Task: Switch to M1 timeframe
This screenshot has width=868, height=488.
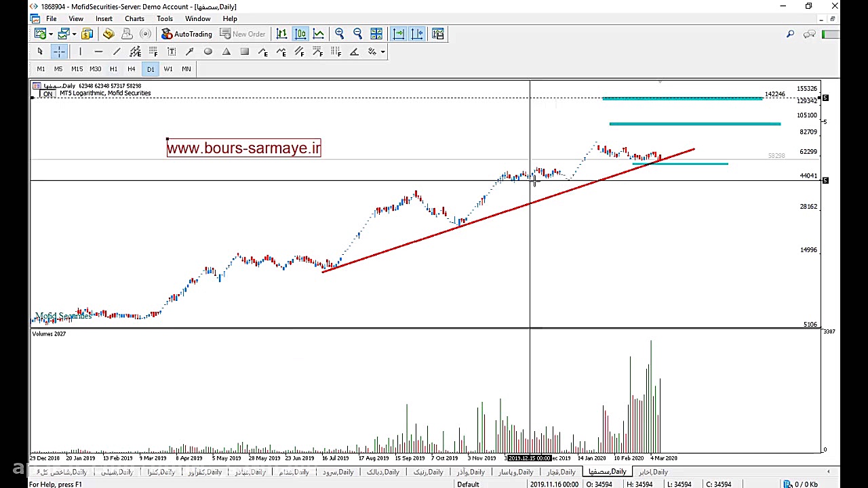Action: [41, 69]
